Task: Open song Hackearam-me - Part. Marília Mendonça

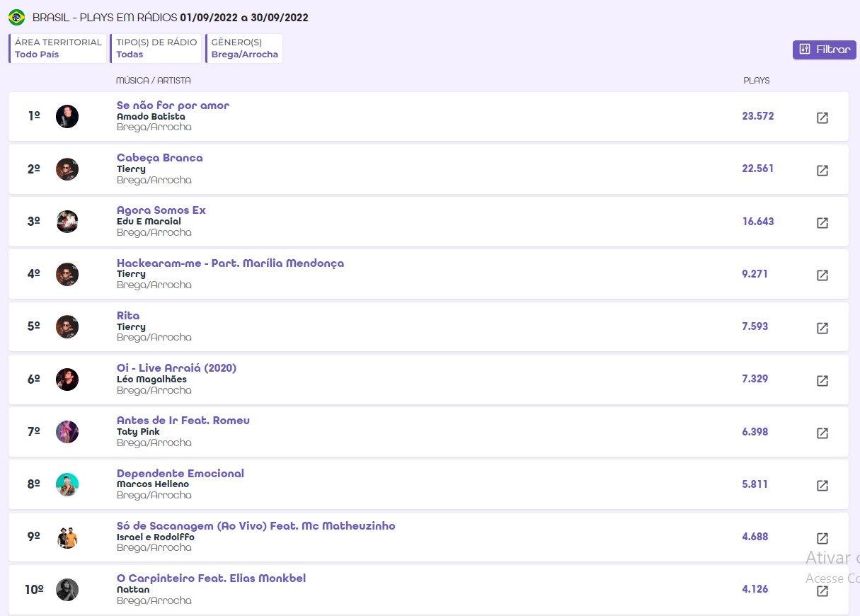Action: [230, 263]
